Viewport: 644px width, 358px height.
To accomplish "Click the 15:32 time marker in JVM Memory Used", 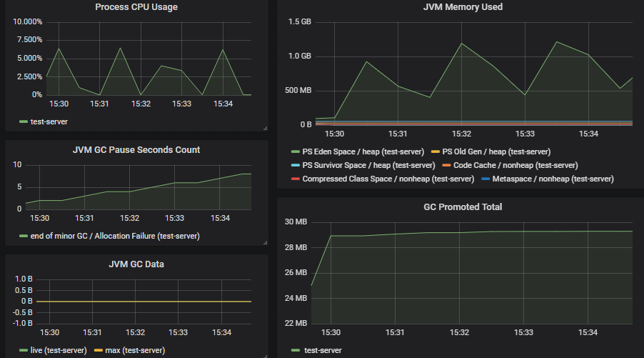I will click(x=461, y=134).
